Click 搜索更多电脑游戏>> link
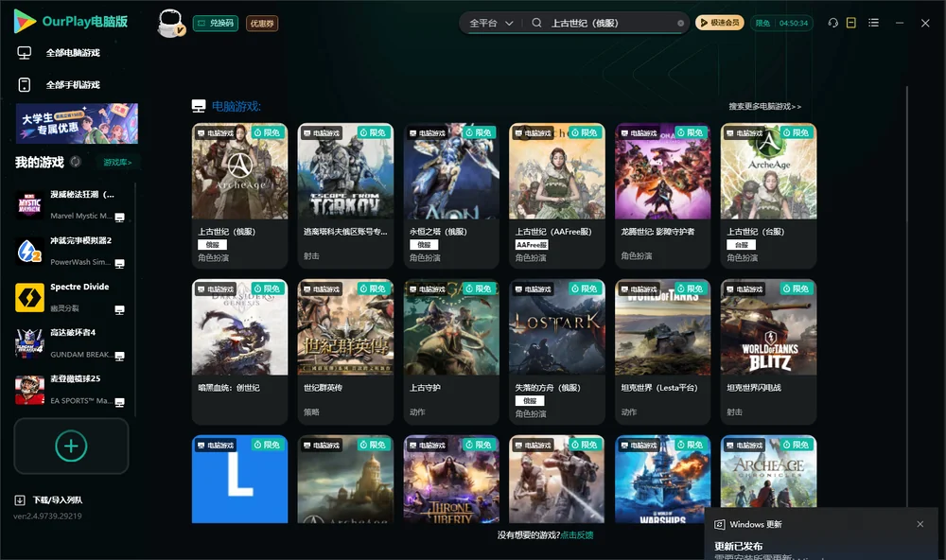 click(x=764, y=106)
